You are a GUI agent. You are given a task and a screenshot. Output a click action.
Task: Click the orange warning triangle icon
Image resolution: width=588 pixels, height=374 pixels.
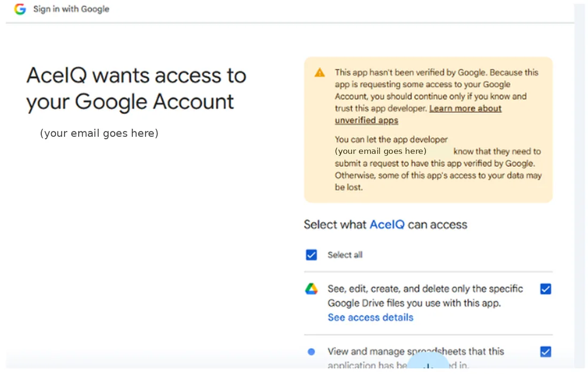320,72
